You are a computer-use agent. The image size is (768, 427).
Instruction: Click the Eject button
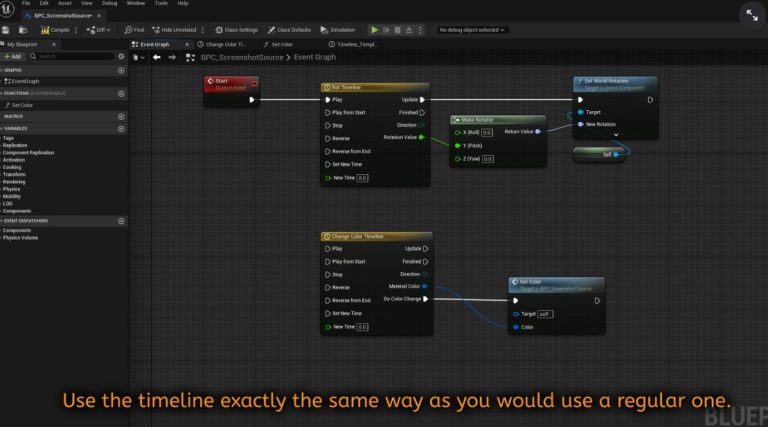[x=409, y=30]
